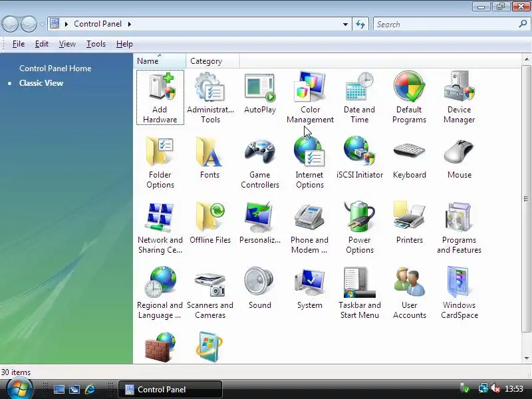Click the Back navigation button
This screenshot has height=399, width=532.
pos(10,24)
